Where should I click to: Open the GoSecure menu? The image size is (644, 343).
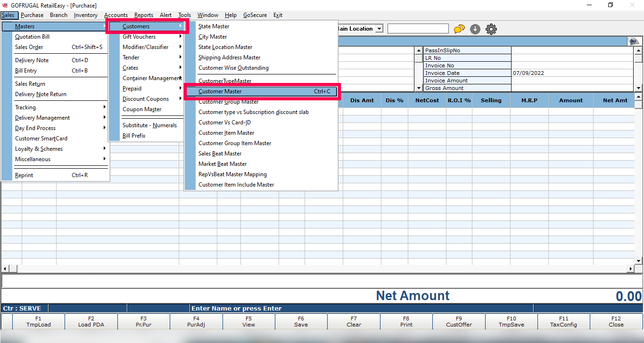click(255, 15)
